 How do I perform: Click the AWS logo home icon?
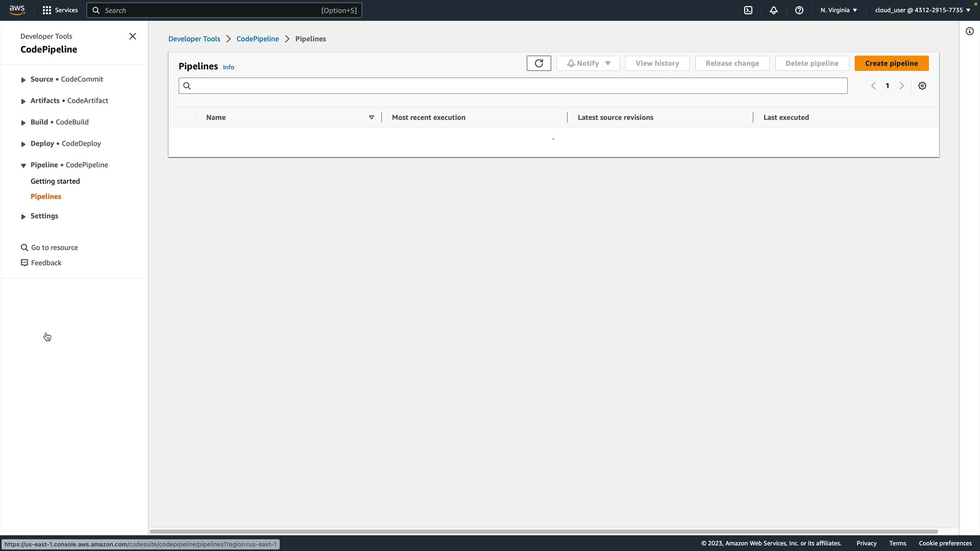tap(17, 10)
